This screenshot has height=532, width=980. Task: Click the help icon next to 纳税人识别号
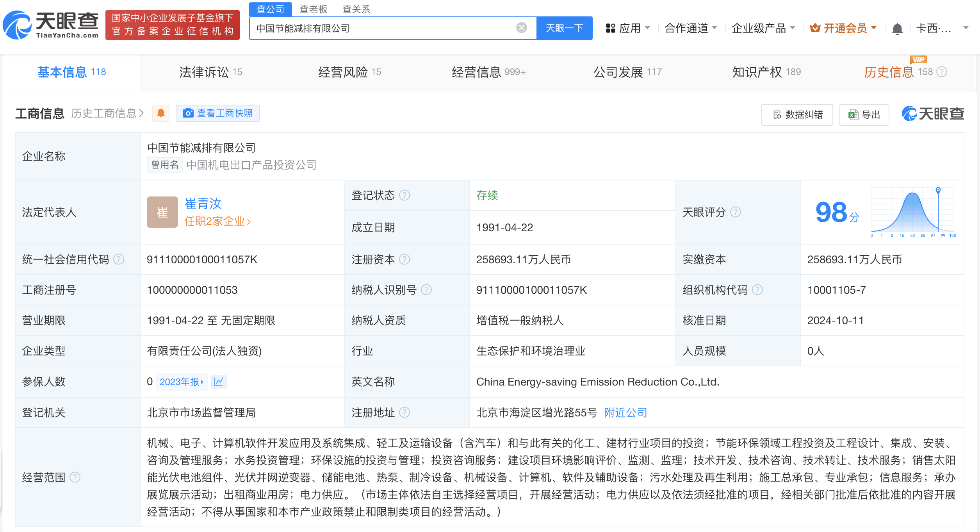426,290
